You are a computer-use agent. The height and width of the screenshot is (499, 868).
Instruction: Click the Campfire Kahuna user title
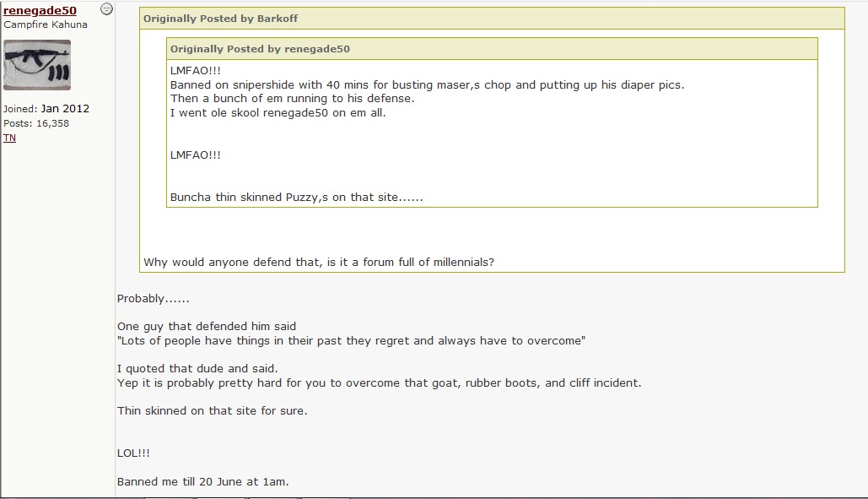(x=46, y=24)
